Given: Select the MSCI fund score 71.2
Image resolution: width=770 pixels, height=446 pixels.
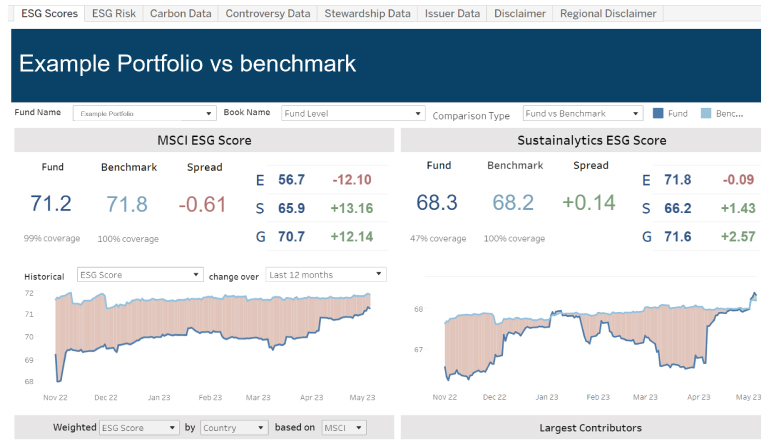Looking at the screenshot, I should click(51, 204).
